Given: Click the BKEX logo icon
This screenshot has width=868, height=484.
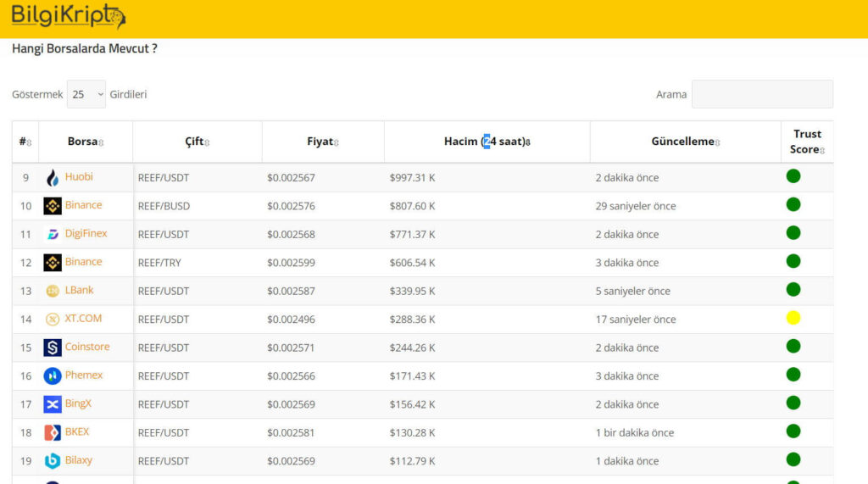Looking at the screenshot, I should coord(53,432).
